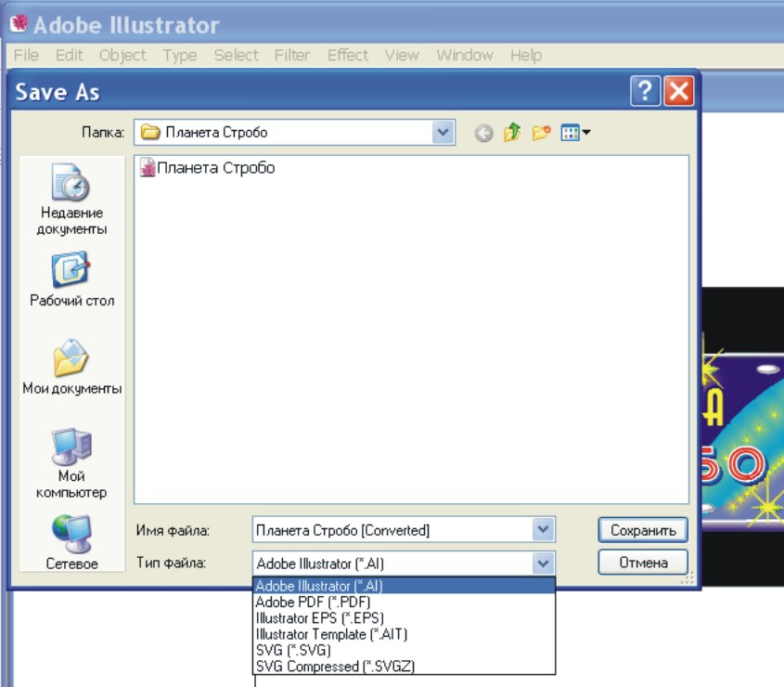The width and height of the screenshot is (784, 687).
Task: Click the Имя файла text field
Action: click(393, 530)
